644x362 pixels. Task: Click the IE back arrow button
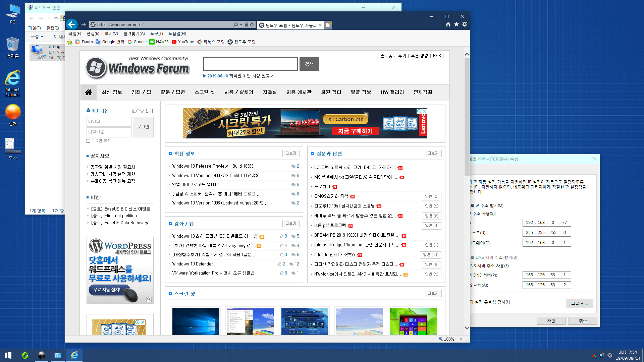tap(71, 24)
